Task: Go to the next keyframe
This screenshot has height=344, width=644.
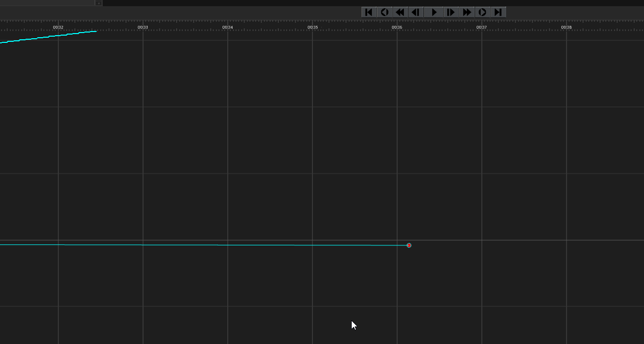Action: pyautogui.click(x=482, y=12)
